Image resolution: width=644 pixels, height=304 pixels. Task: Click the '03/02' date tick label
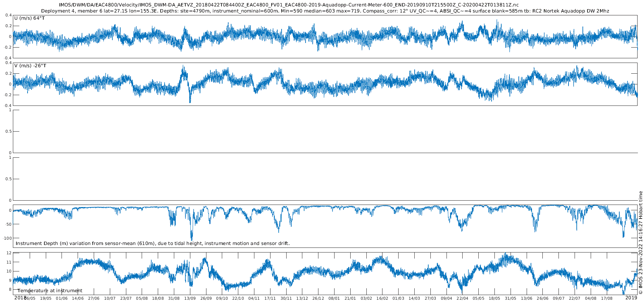pos(366,298)
